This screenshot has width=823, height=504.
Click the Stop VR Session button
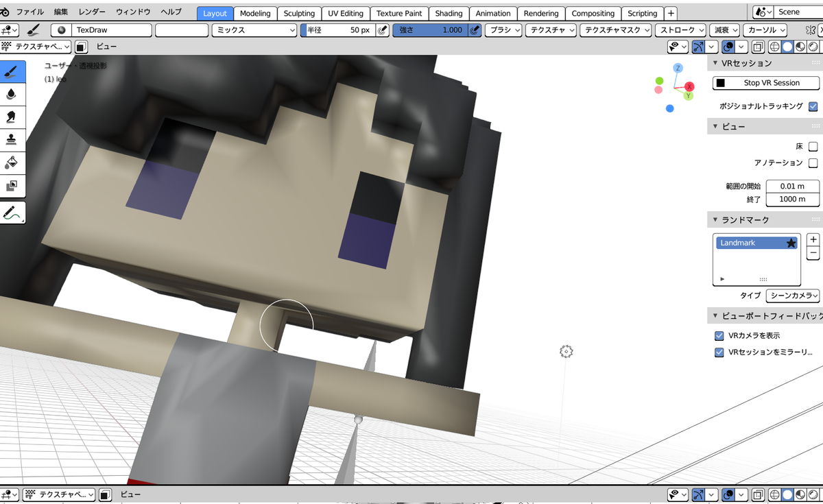point(766,83)
